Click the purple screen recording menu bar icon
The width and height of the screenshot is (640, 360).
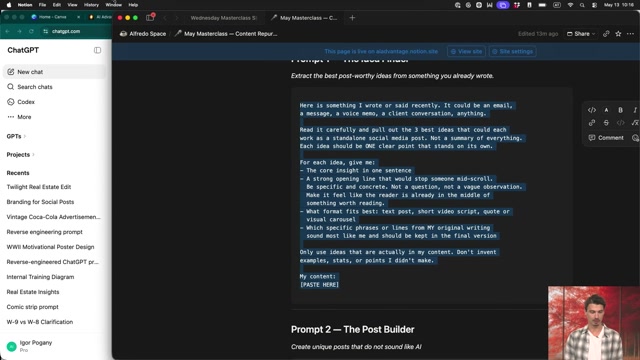pos(503,5)
